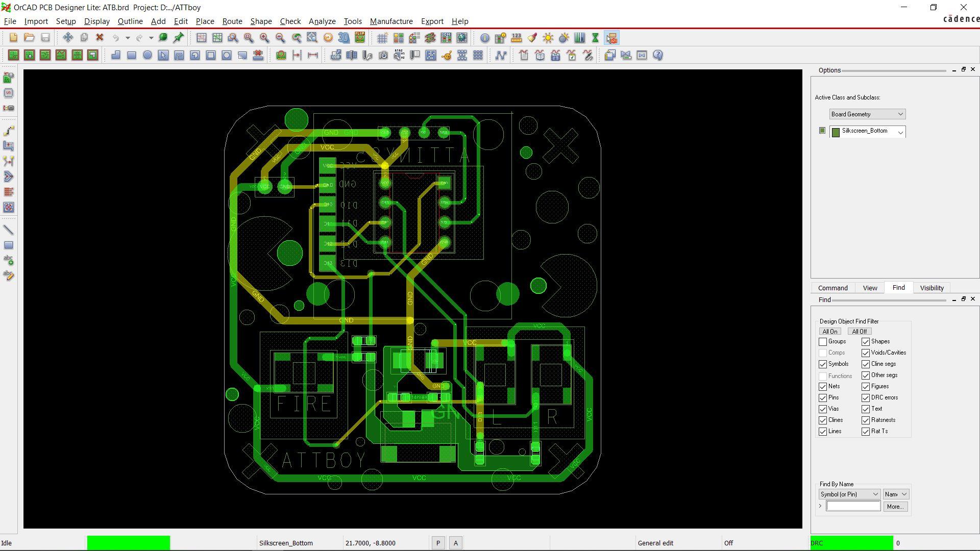The width and height of the screenshot is (980, 551).
Task: Click the Show Measure ruler icon
Action: 517,38
